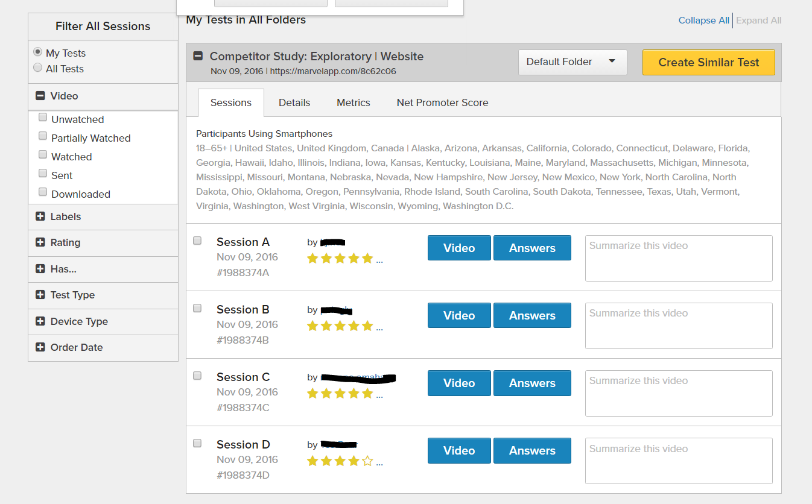Collapse the Competitor Study test panel
This screenshot has width=812, height=504.
(198, 56)
